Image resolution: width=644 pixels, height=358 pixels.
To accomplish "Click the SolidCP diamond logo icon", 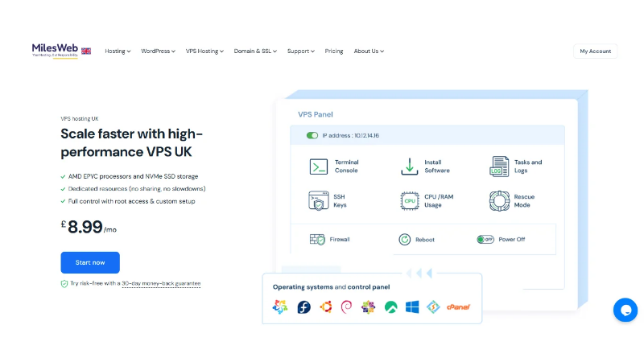I will point(433,307).
